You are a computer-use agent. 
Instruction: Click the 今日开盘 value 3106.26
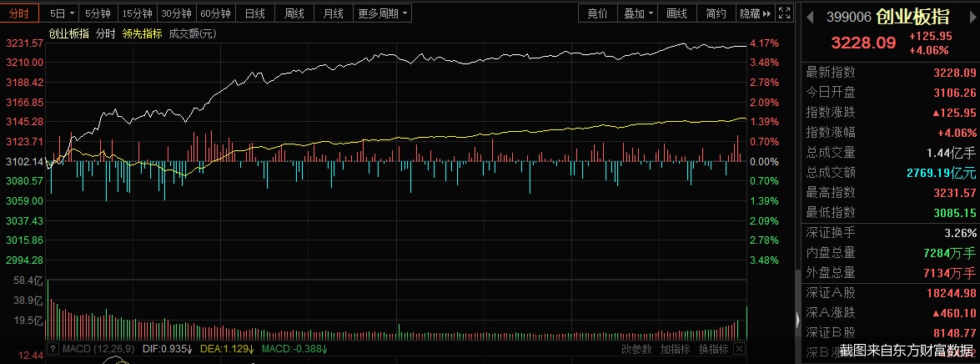tap(954, 93)
